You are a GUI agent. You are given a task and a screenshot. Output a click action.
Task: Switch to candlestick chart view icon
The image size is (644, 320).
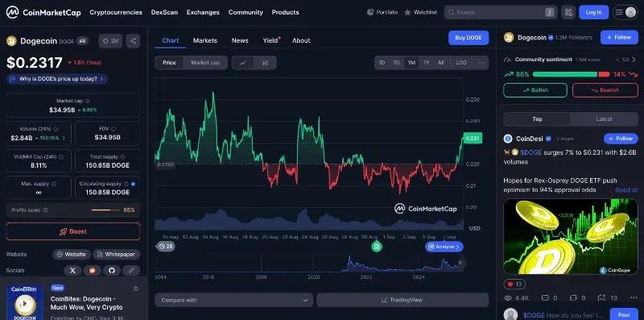(x=265, y=63)
